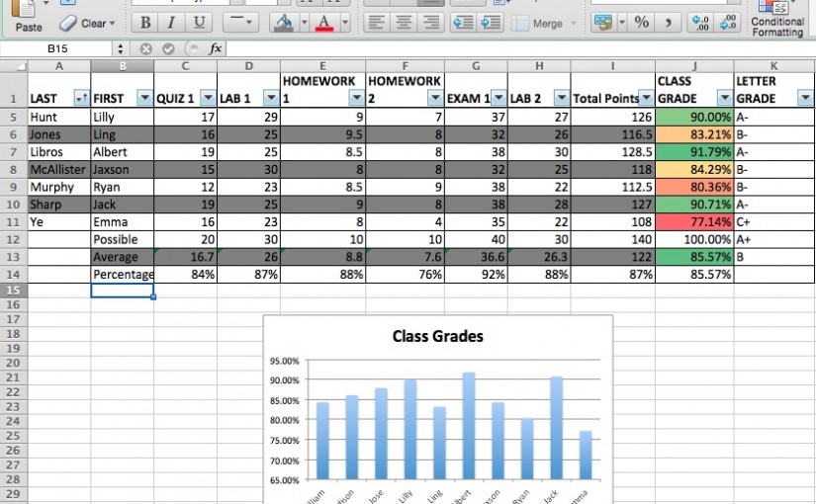This screenshot has height=504, width=816.
Task: Click the Class Grades chart title
Action: (x=438, y=336)
